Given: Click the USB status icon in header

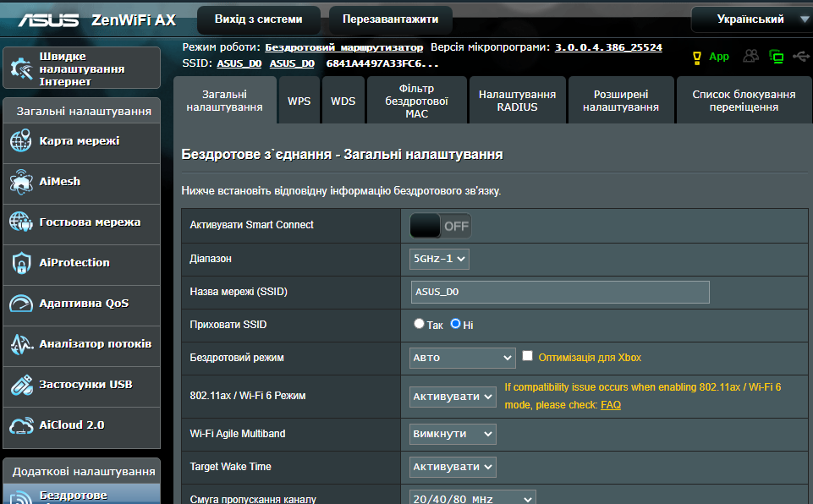Looking at the screenshot, I should coord(801,56).
